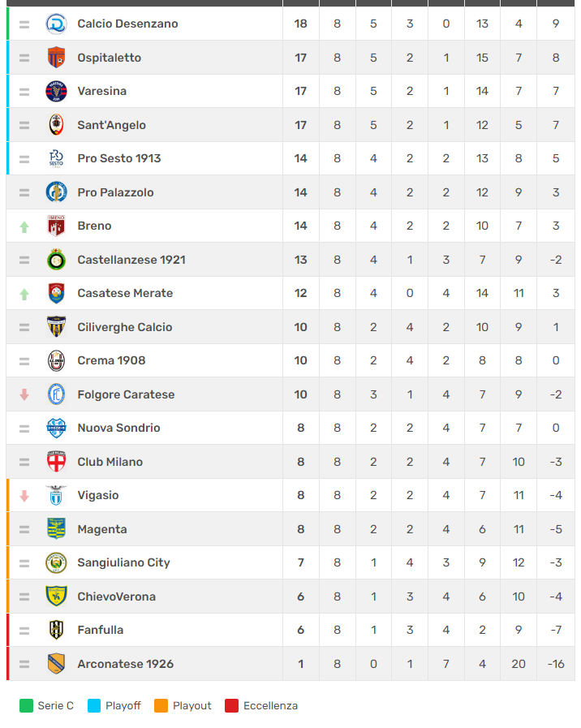Click the Sant'Angelo team badge

tap(56, 125)
